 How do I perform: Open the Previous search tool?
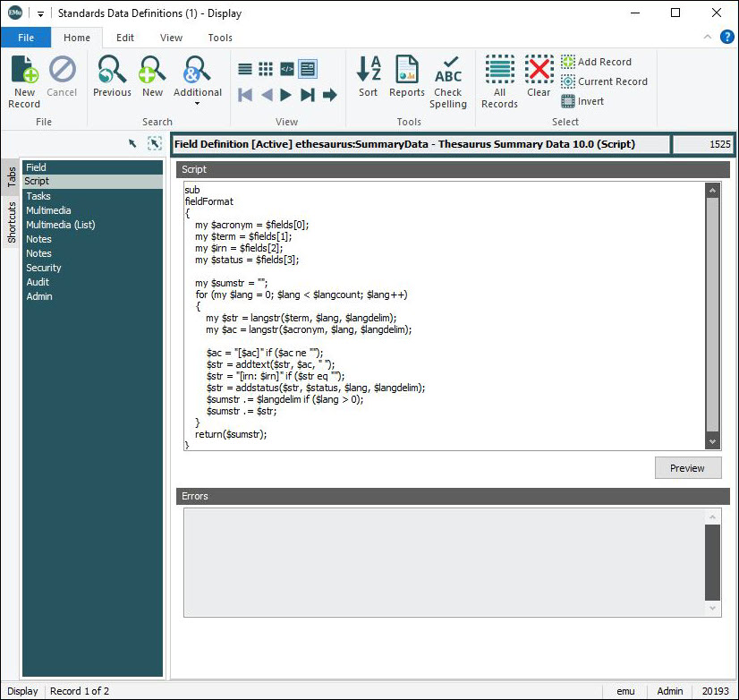[112, 79]
